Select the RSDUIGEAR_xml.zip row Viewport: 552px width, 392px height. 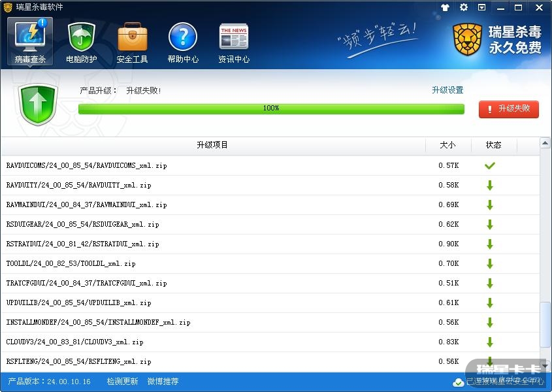coord(270,224)
